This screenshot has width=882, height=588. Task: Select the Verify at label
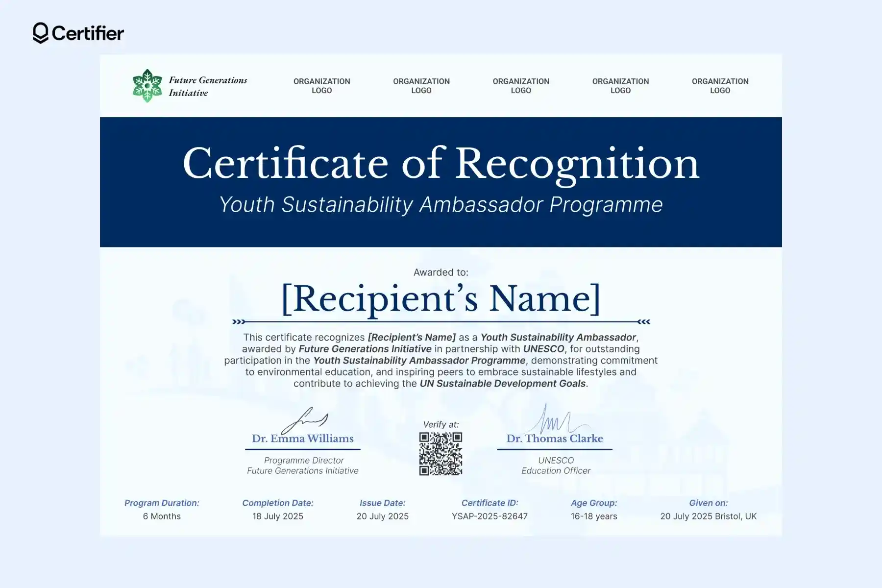440,425
